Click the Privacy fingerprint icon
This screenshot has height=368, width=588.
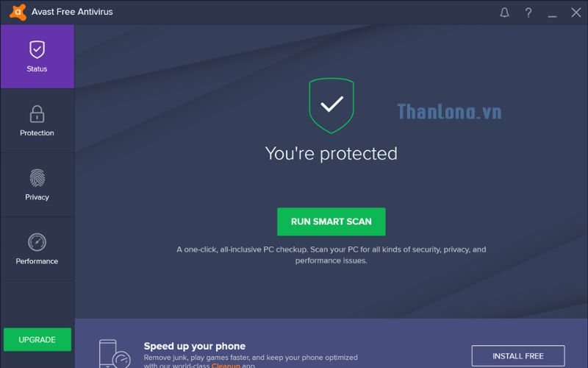click(x=37, y=178)
